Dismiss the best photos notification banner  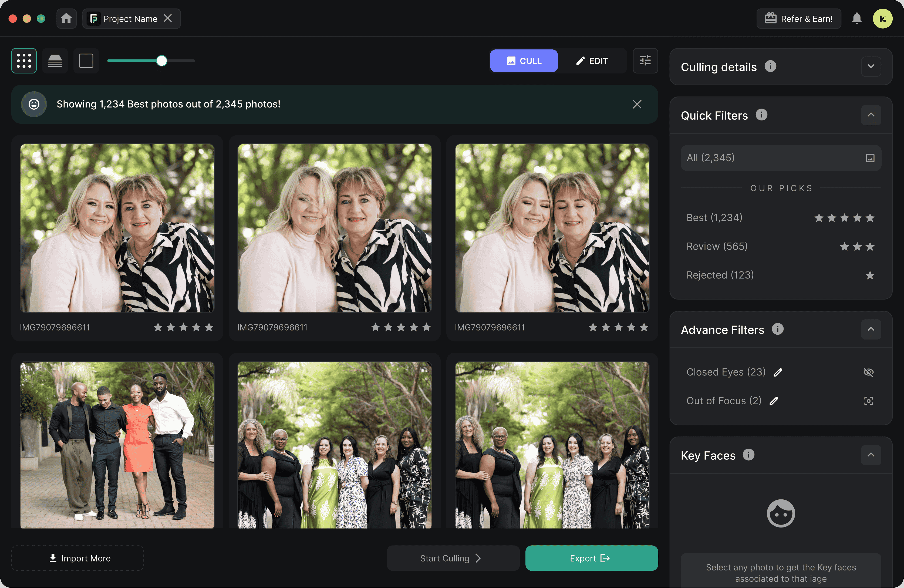pyautogui.click(x=637, y=104)
